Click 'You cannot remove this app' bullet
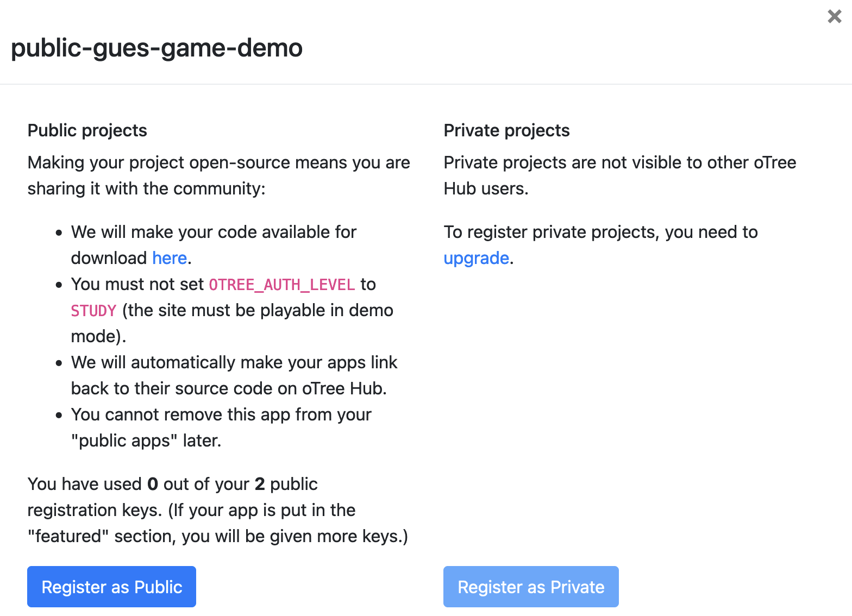This screenshot has height=616, width=852. pos(221,428)
